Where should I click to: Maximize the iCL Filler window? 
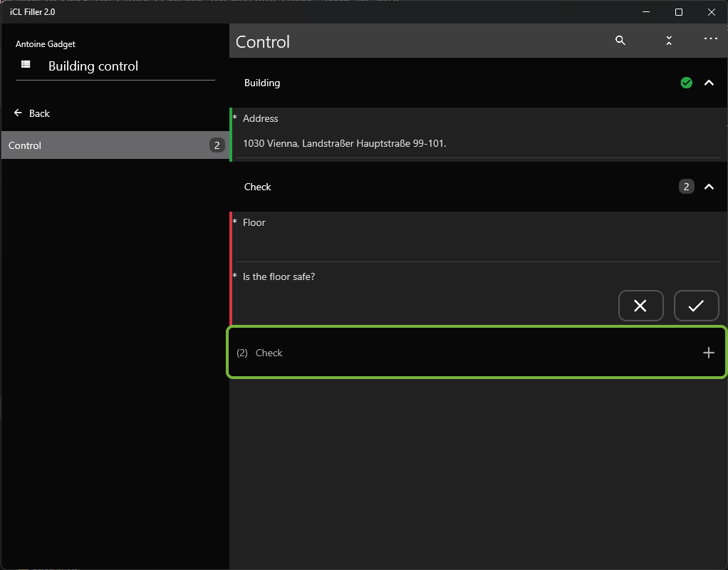(x=679, y=12)
